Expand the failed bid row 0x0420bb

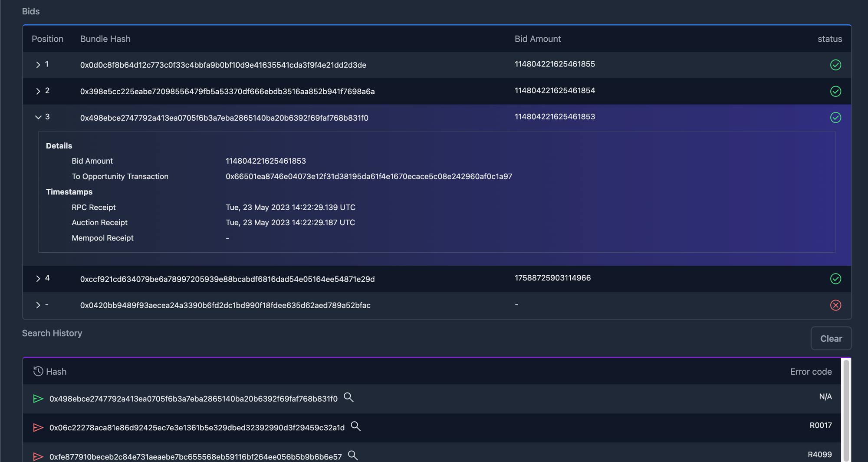pyautogui.click(x=38, y=305)
